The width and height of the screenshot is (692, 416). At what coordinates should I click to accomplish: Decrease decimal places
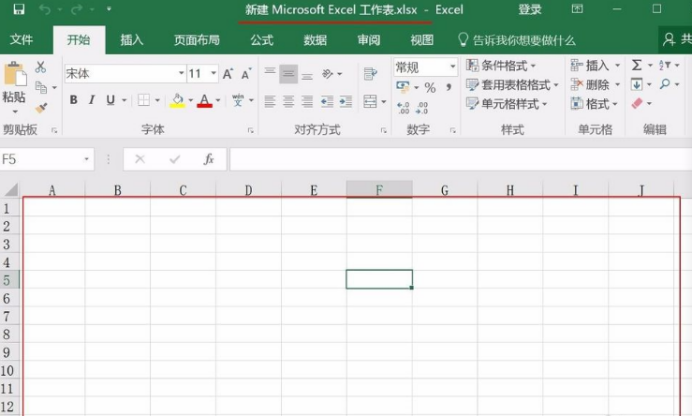click(422, 108)
